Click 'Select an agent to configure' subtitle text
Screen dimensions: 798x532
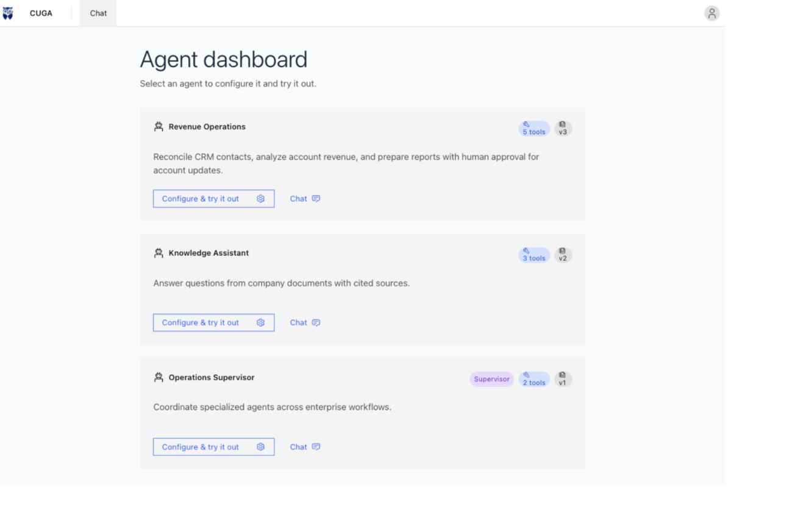(x=228, y=83)
